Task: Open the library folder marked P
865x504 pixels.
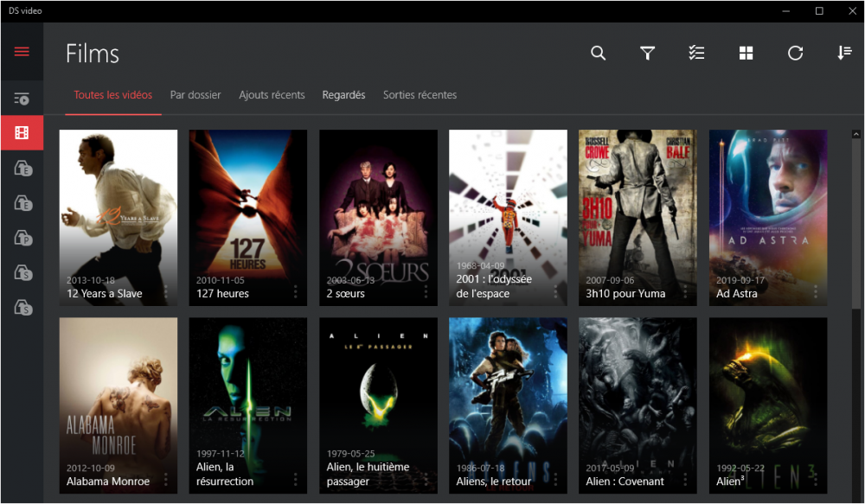Action: (22, 238)
